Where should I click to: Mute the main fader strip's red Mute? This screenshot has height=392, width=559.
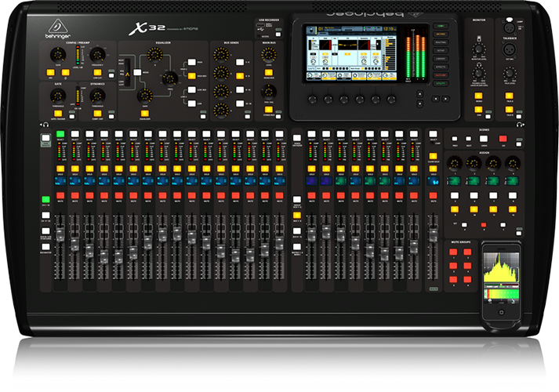pyautogui.click(x=433, y=195)
